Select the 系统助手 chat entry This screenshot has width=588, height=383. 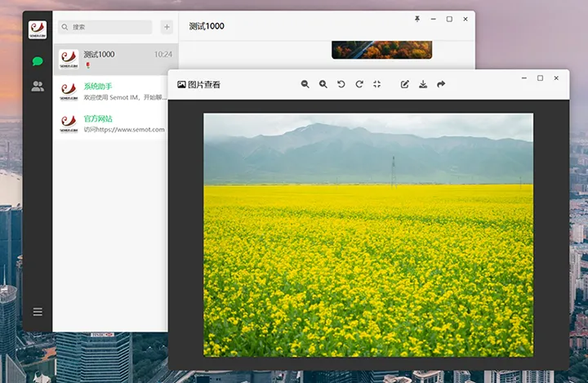tap(115, 91)
